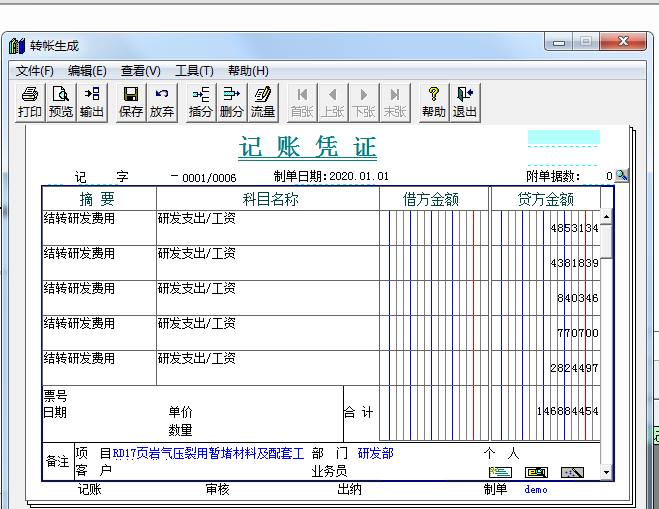
Task: Click the voucher number 0001/0006
Action: 209,178
